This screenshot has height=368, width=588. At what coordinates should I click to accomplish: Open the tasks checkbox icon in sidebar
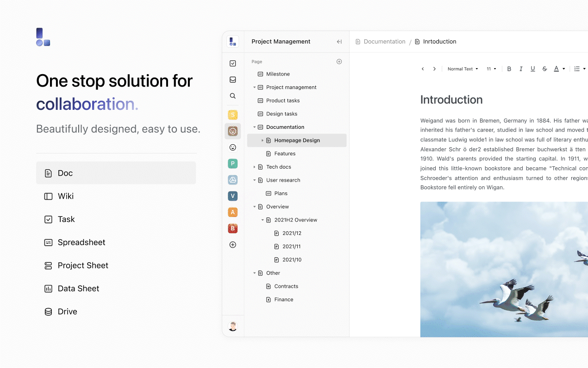coord(233,63)
